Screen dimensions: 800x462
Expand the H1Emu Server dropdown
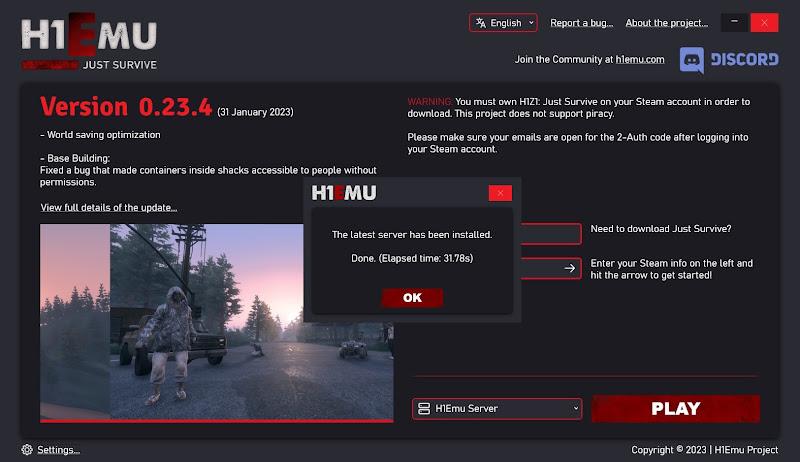[x=497, y=408]
